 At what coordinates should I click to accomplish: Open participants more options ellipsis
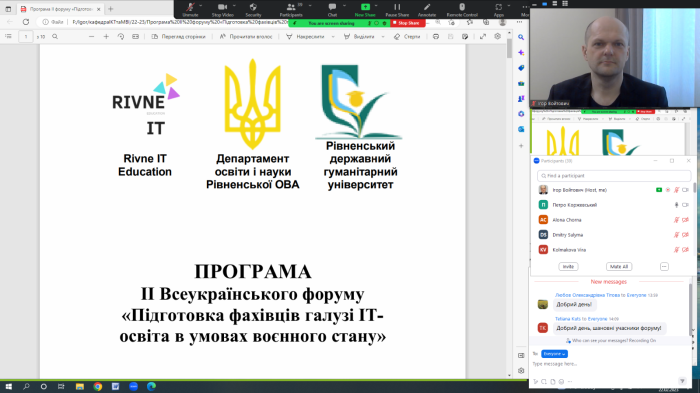664,267
